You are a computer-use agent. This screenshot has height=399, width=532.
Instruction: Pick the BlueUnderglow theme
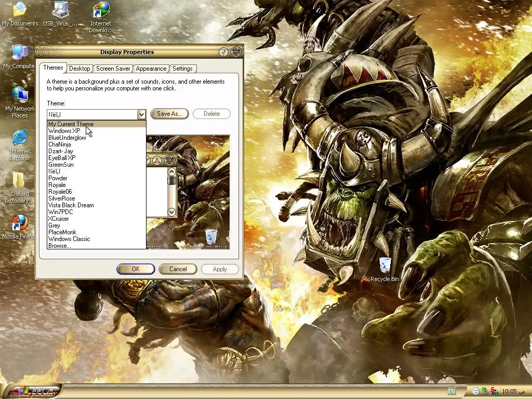click(x=96, y=138)
